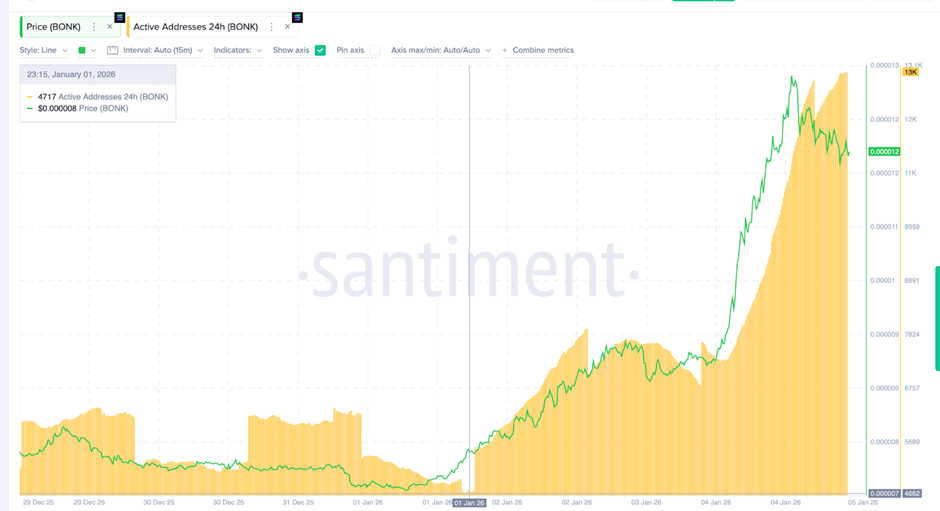Click the green scrollbar handle on the right edge

(938, 318)
